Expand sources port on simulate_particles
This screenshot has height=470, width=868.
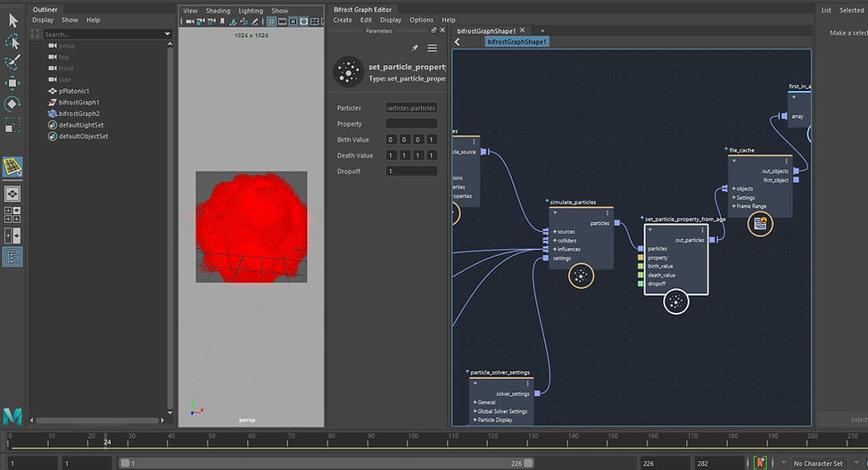pos(555,232)
